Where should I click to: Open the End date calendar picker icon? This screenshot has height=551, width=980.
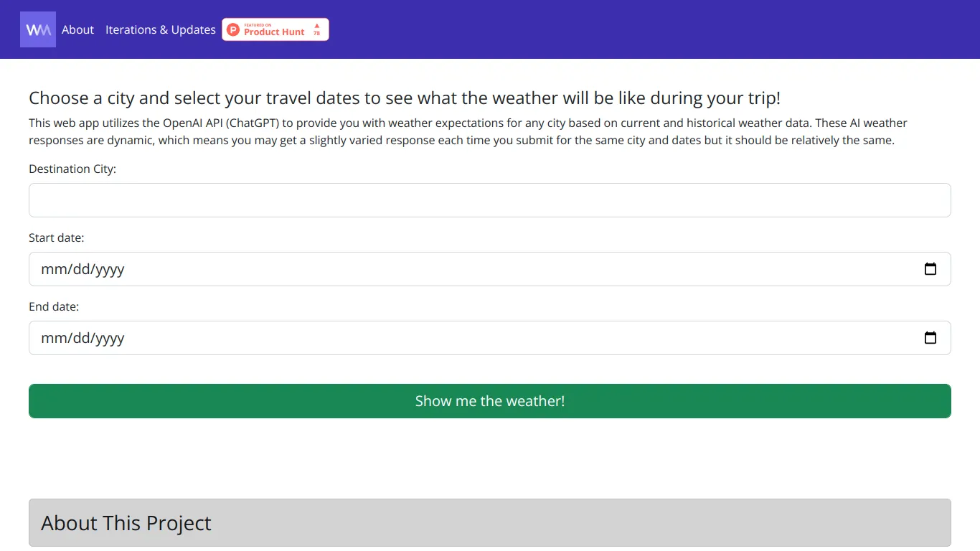pyautogui.click(x=930, y=337)
